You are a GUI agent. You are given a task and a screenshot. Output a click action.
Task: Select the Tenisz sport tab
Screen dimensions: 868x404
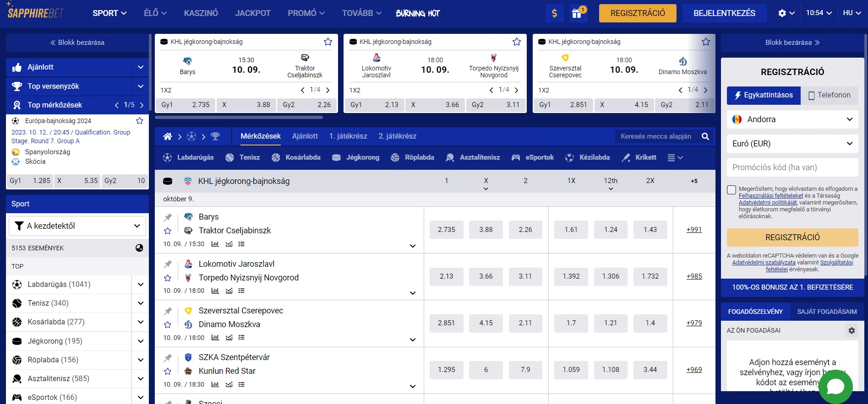click(243, 157)
